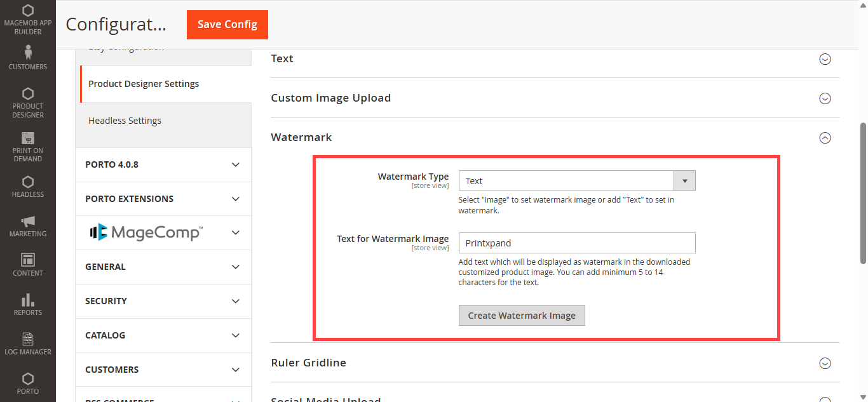868x402 pixels.
Task: Open Marketing megaphone icon
Action: [27, 222]
